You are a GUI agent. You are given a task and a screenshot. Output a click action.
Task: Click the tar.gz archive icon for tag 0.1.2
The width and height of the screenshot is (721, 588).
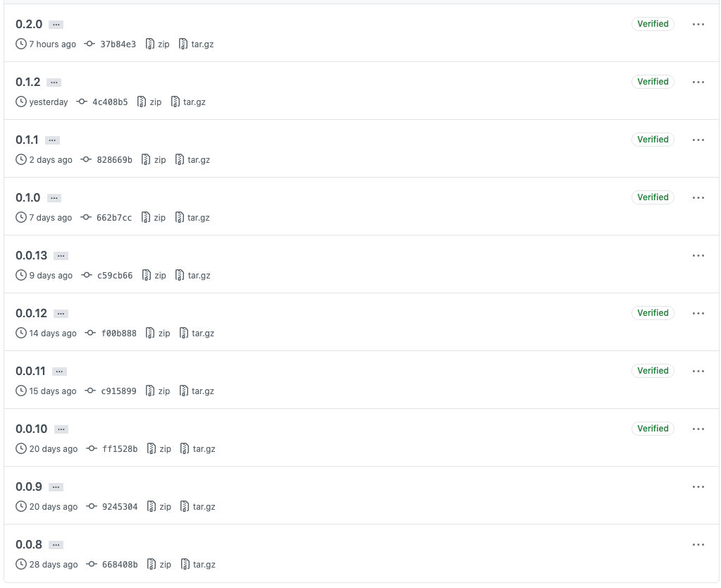click(x=175, y=102)
